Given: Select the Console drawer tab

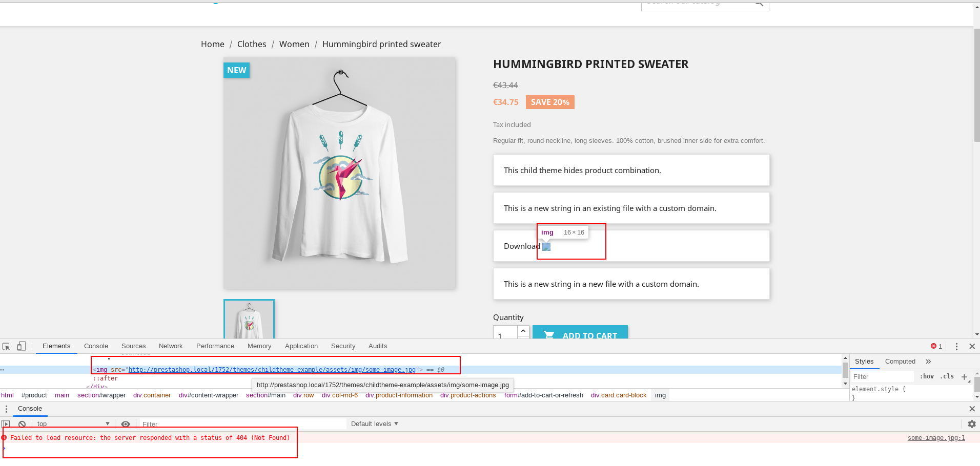Looking at the screenshot, I should click(30, 409).
